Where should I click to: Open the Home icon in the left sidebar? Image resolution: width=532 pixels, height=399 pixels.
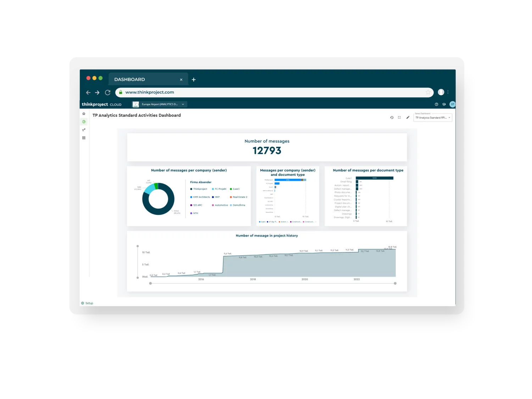click(x=84, y=114)
